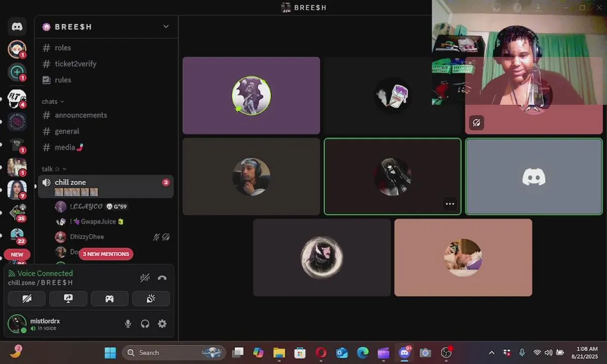Screen dimensions: 607x364
Task: Open the server icon with badge 9
Action: (x=17, y=189)
